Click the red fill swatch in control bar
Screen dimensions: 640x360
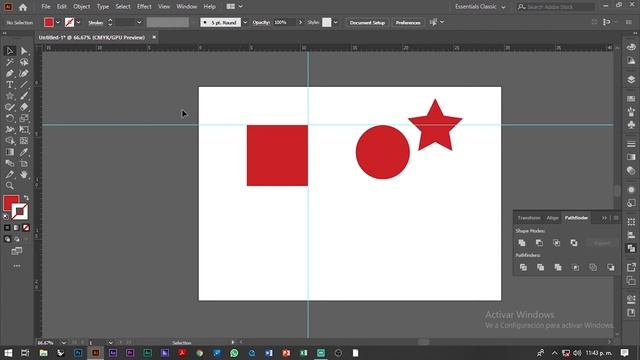[49, 22]
